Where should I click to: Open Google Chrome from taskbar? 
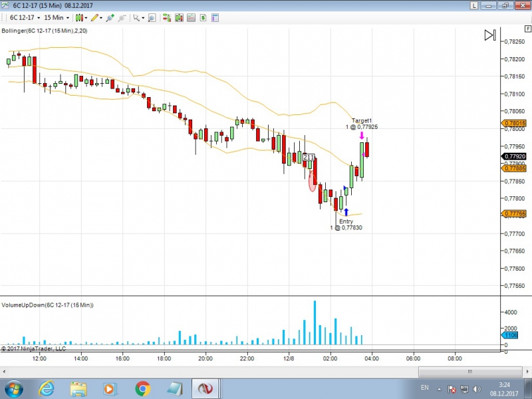(143, 389)
